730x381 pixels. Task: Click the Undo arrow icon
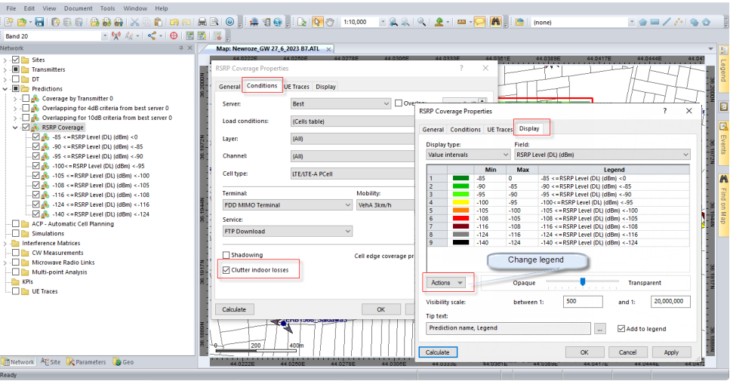coord(174,22)
